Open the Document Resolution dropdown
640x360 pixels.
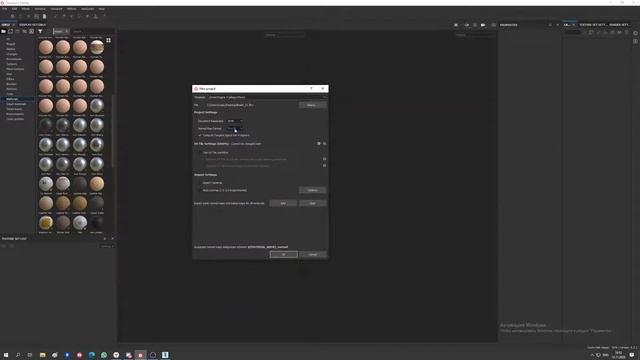pos(235,121)
